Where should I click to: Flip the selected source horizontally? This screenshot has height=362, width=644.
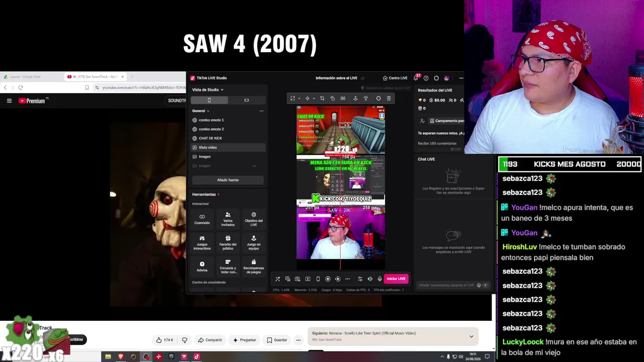[x=343, y=99]
